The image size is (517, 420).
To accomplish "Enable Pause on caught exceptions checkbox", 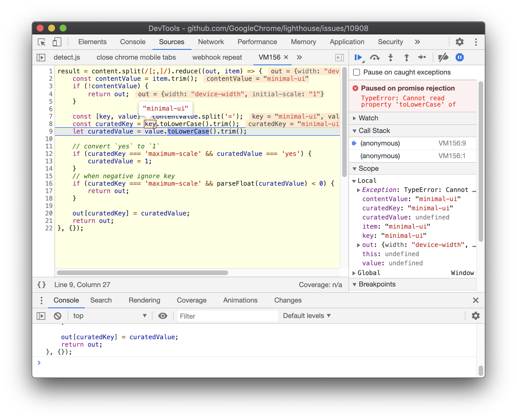I will point(357,72).
